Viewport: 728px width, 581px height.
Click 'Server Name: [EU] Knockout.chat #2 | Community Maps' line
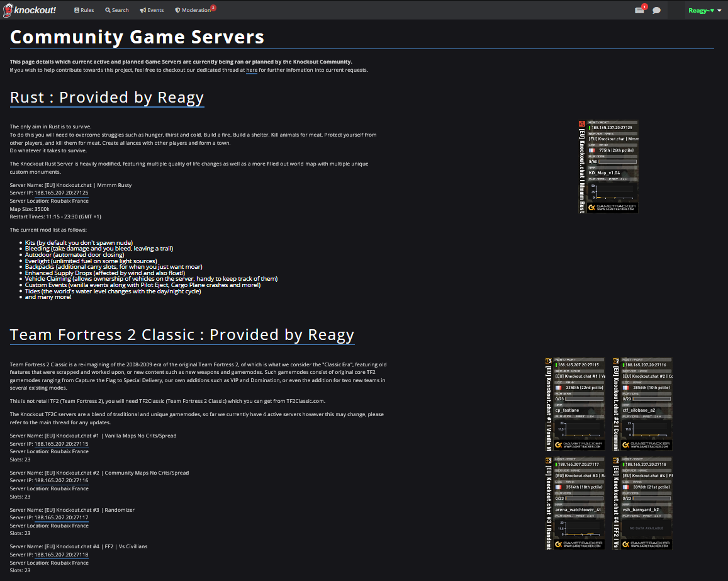point(99,473)
